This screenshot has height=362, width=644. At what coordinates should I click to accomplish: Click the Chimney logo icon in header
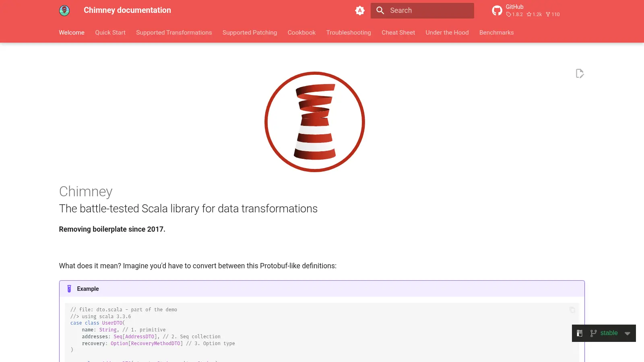(x=64, y=10)
